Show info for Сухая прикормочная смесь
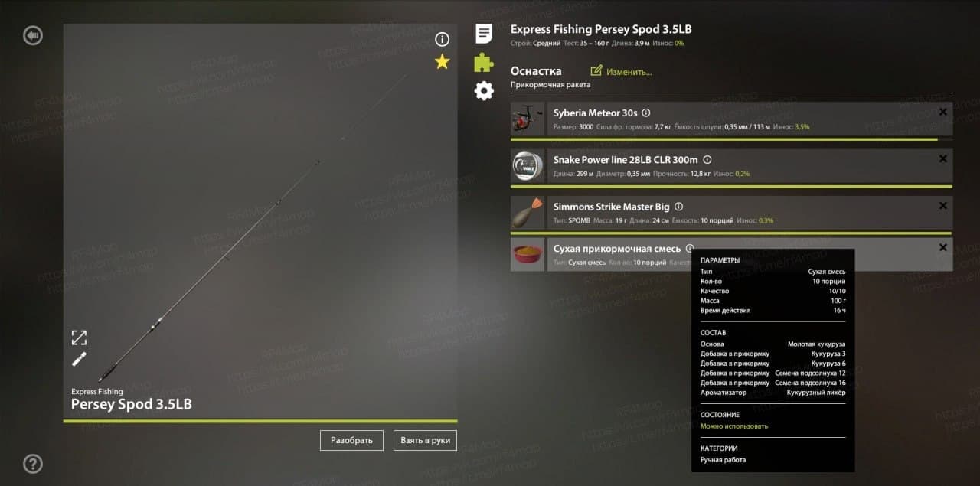980x486 pixels. 690,249
